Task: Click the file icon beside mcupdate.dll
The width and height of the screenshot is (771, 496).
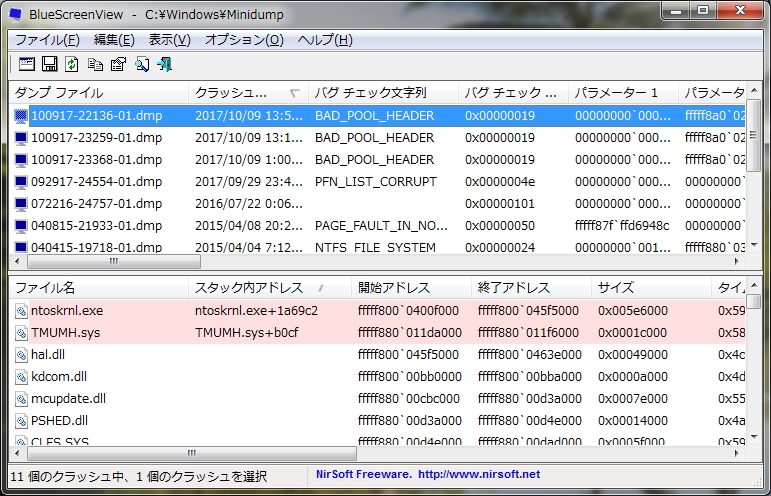Action: coord(21,399)
